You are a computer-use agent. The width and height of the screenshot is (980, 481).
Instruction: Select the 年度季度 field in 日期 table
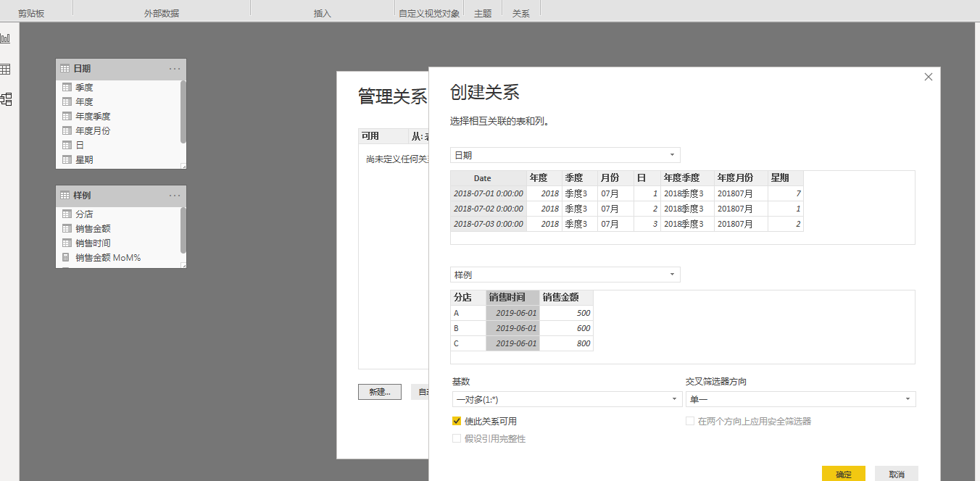pyautogui.click(x=93, y=116)
